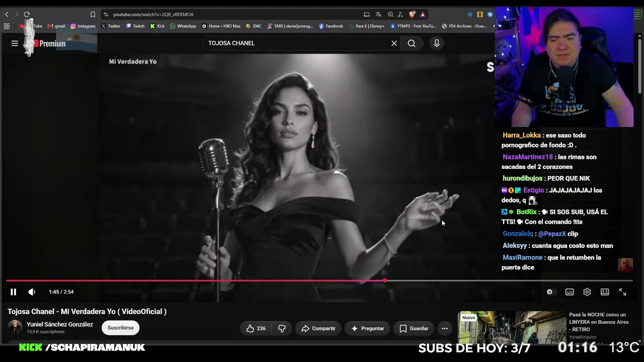Open Yuniel Sánchez González channel link

[x=60, y=324]
